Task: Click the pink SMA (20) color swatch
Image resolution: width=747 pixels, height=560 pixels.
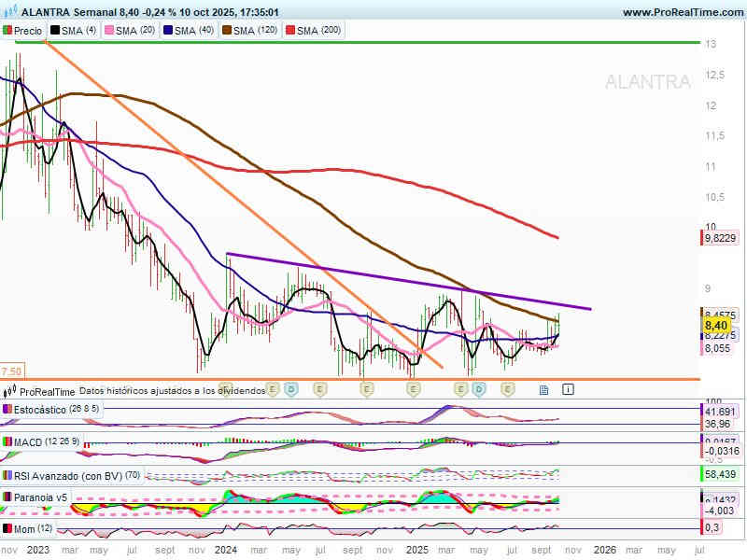Action: (108, 31)
